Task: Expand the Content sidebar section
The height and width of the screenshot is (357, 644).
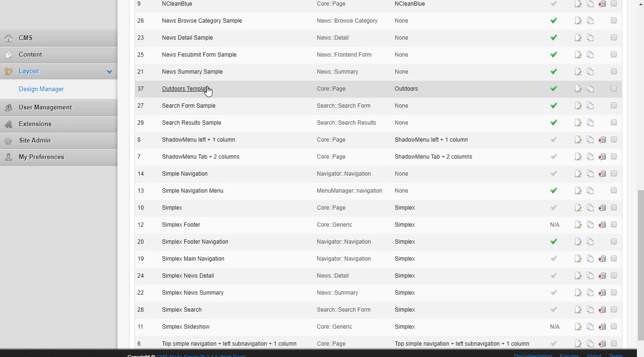Action: 31,55
